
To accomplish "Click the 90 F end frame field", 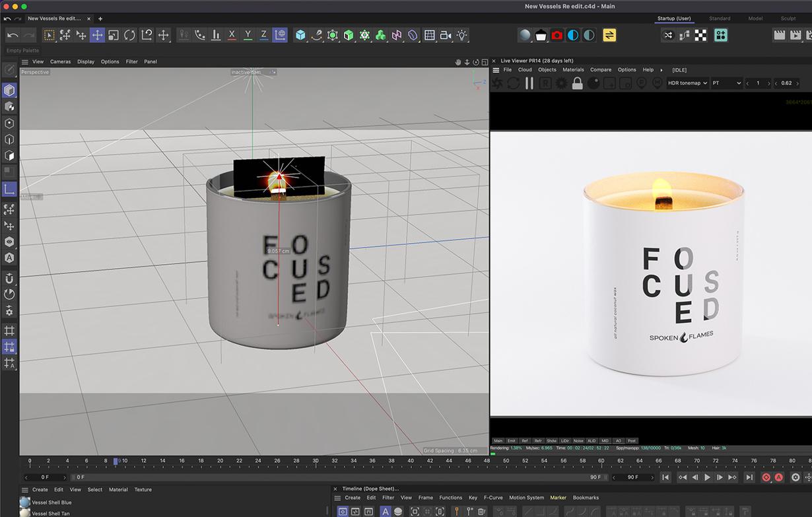I will pyautogui.click(x=633, y=477).
